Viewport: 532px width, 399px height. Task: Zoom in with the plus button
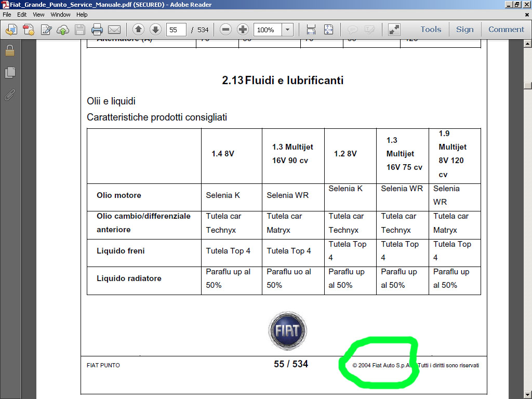coord(243,30)
